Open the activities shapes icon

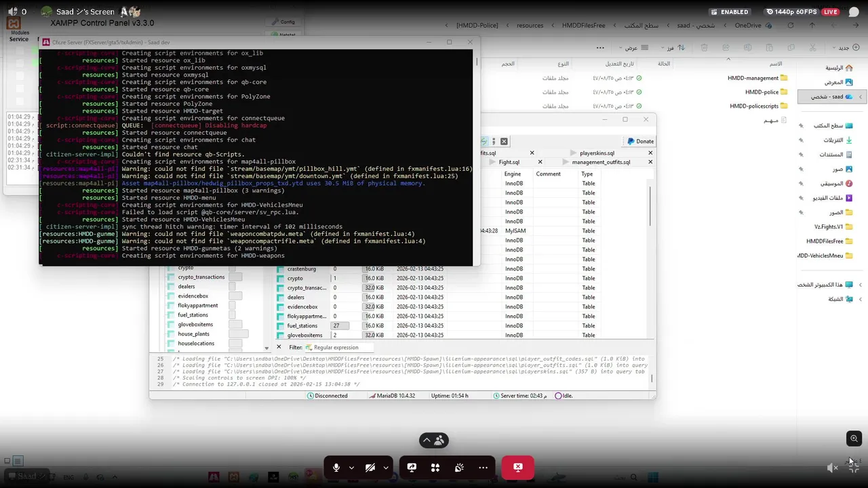point(435,468)
